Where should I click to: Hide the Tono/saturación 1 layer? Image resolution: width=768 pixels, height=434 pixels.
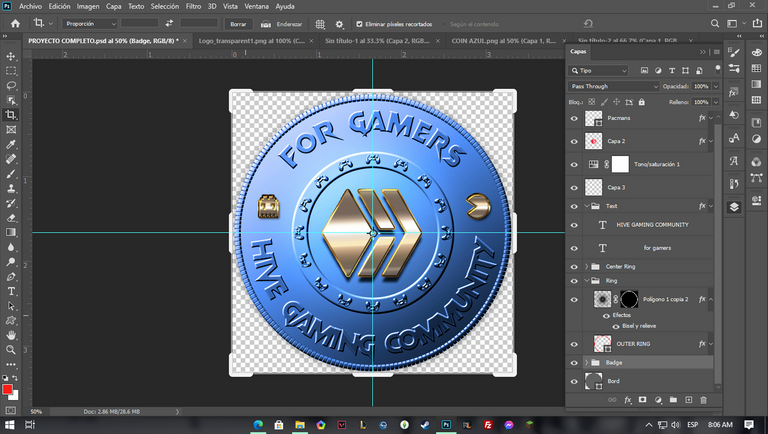click(574, 165)
